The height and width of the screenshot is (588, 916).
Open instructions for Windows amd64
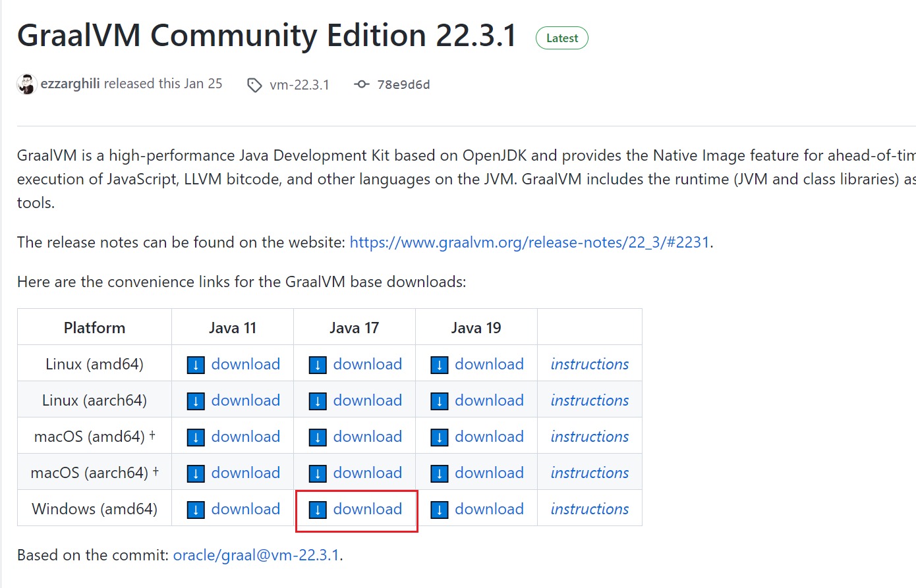(x=589, y=509)
